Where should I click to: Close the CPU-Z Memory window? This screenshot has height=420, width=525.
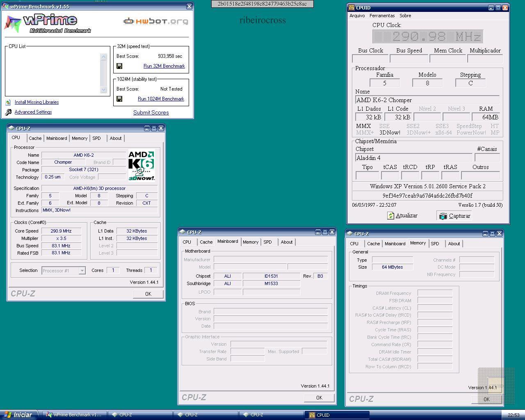coord(499,233)
